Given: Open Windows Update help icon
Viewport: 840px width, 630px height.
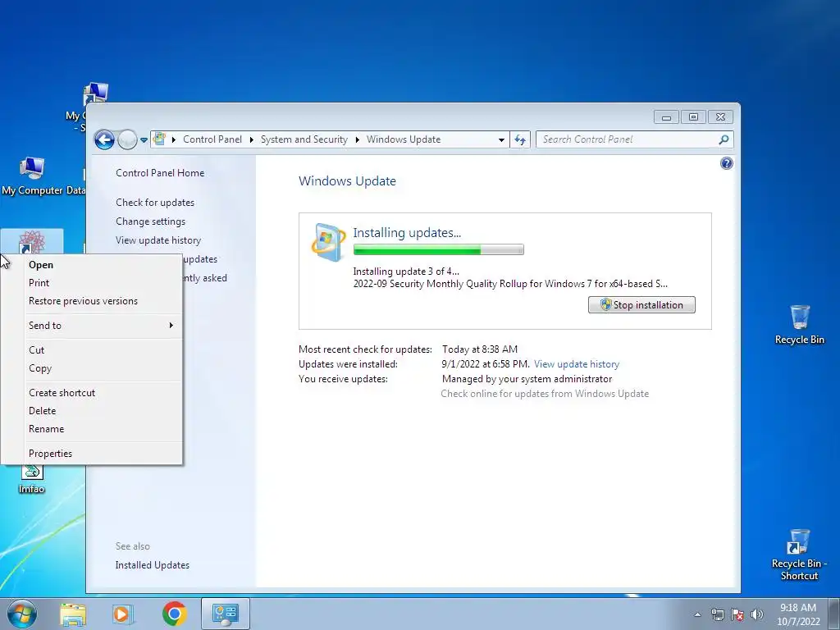Looking at the screenshot, I should [727, 163].
